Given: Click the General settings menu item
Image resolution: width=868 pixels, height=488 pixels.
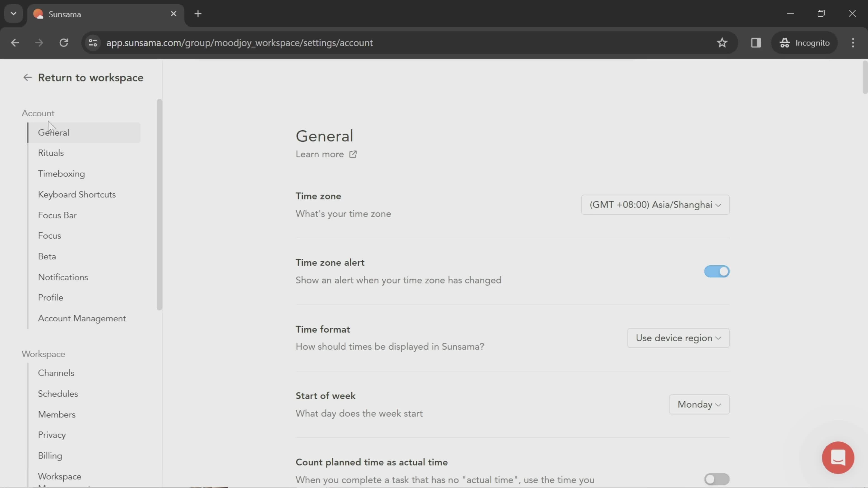Looking at the screenshot, I should [x=54, y=132].
